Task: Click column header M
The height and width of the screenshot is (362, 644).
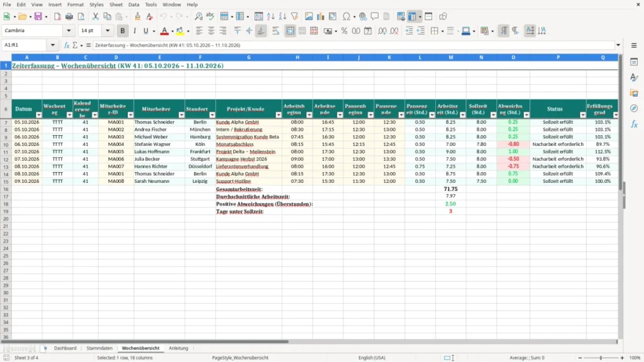Action: click(x=450, y=57)
